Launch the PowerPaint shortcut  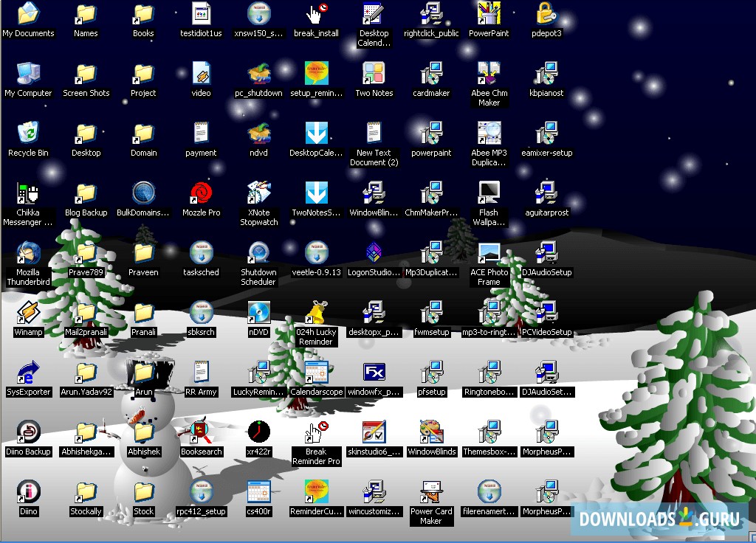pyautogui.click(x=489, y=14)
